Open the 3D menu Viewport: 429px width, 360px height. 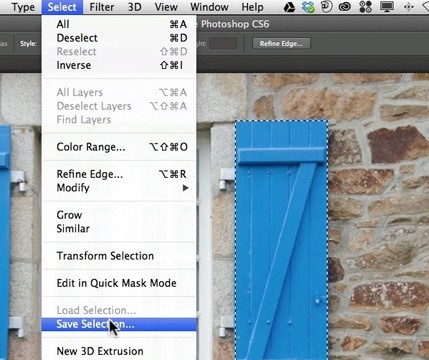pyautogui.click(x=135, y=7)
